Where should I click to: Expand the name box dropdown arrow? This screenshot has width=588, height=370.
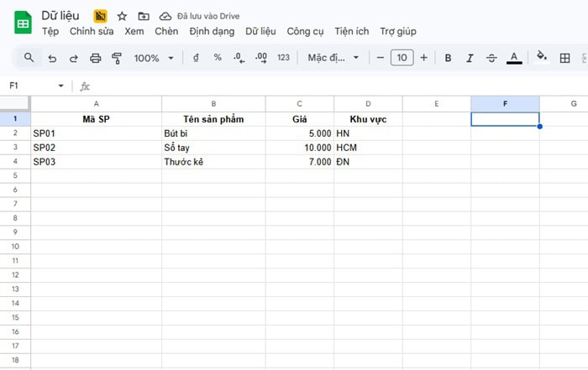60,86
